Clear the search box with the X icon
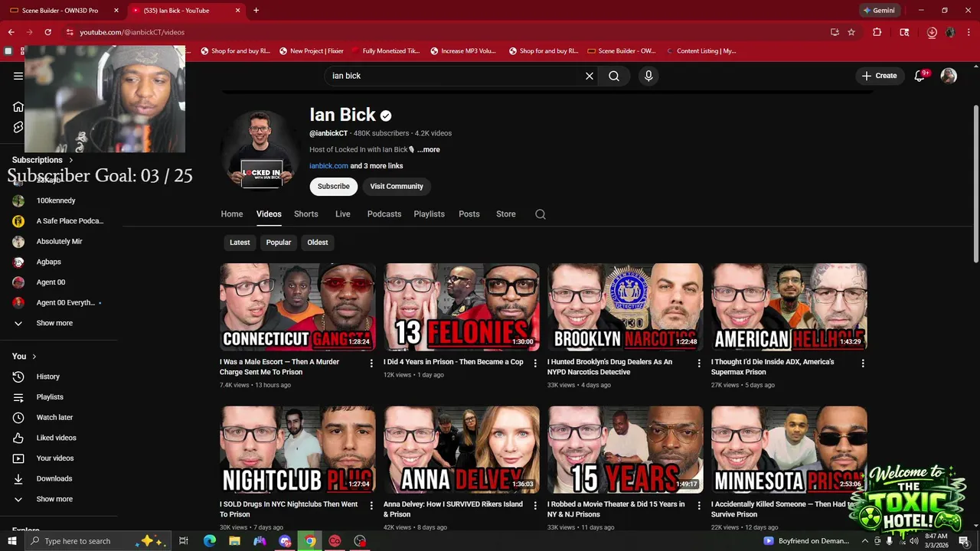 tap(590, 76)
